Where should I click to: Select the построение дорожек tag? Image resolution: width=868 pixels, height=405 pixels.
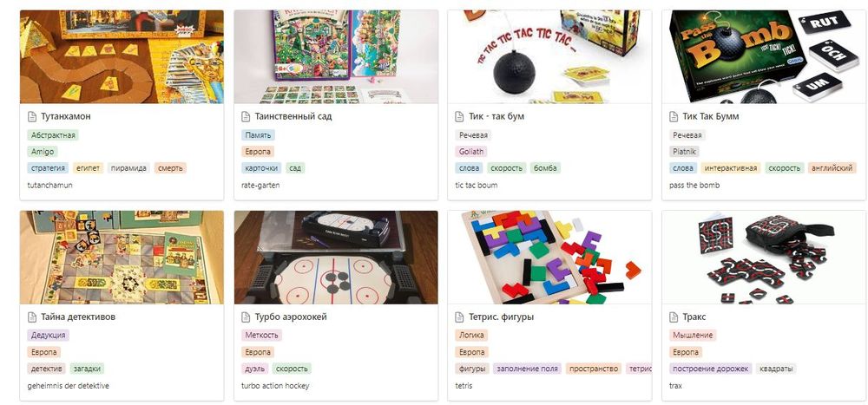click(x=711, y=369)
